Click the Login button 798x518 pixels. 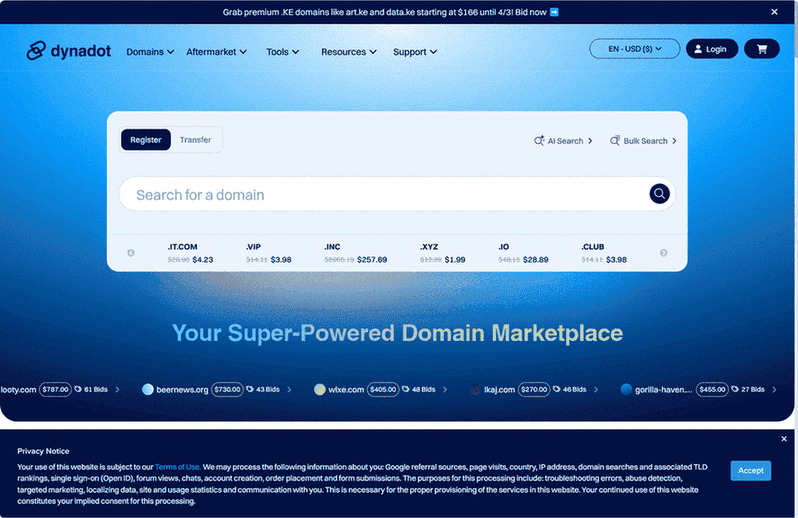711,49
